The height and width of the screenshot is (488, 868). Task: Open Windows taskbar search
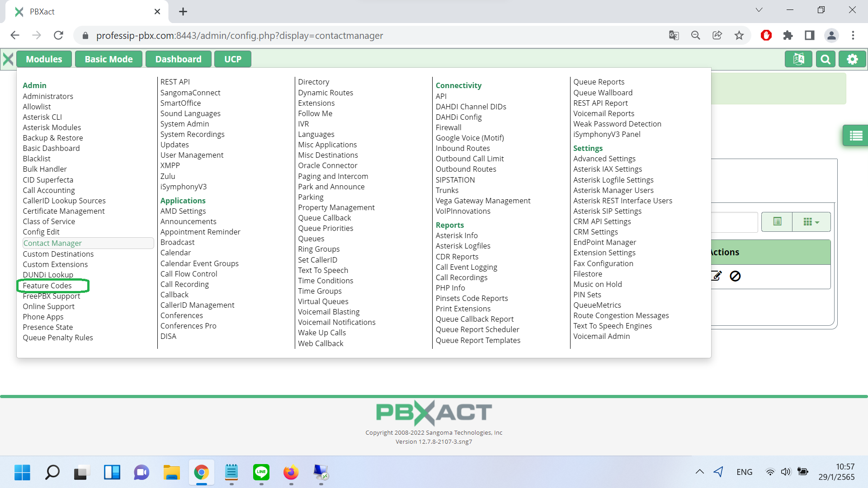(52, 473)
